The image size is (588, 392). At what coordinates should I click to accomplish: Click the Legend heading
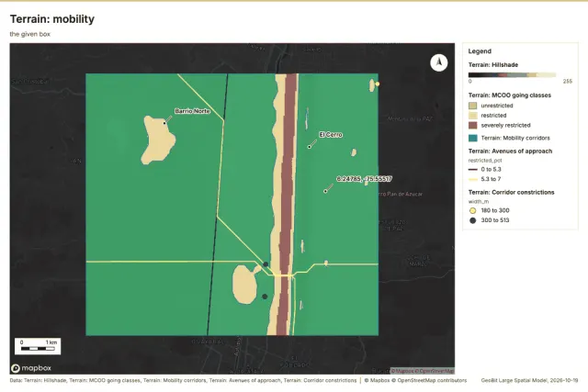(480, 51)
